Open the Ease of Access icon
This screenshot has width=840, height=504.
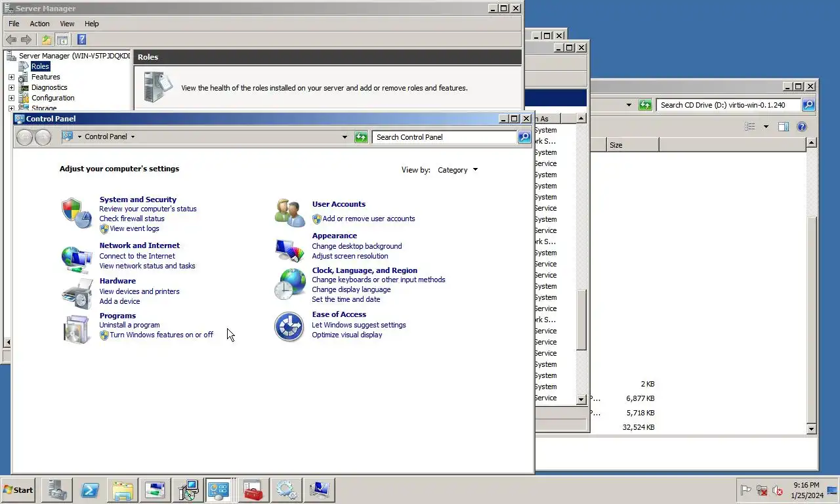click(289, 327)
